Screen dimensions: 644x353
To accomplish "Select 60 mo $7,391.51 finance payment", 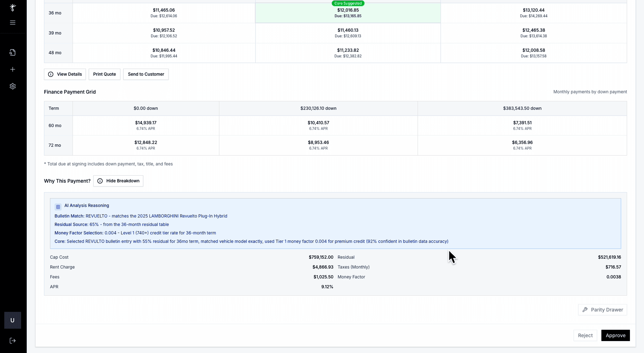I will pyautogui.click(x=522, y=126).
